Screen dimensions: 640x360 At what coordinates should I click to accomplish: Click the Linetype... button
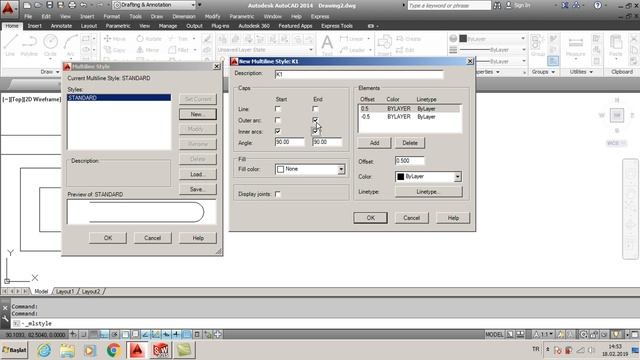pos(429,192)
